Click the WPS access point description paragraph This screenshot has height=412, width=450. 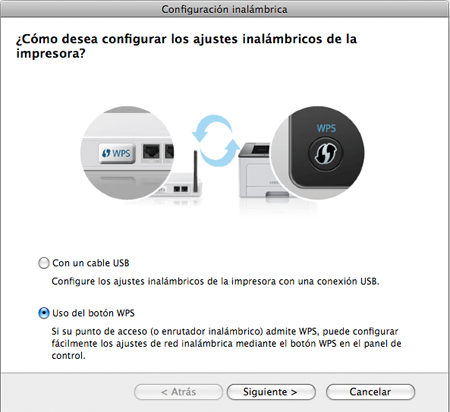click(x=226, y=343)
